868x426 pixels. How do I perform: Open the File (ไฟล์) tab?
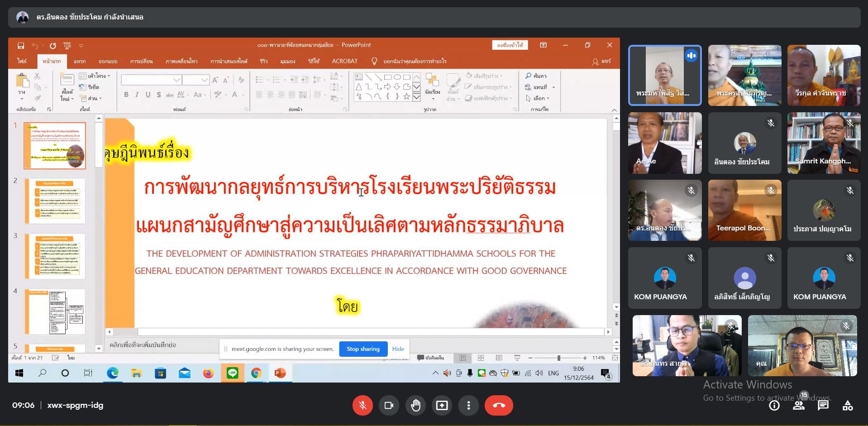tap(22, 61)
